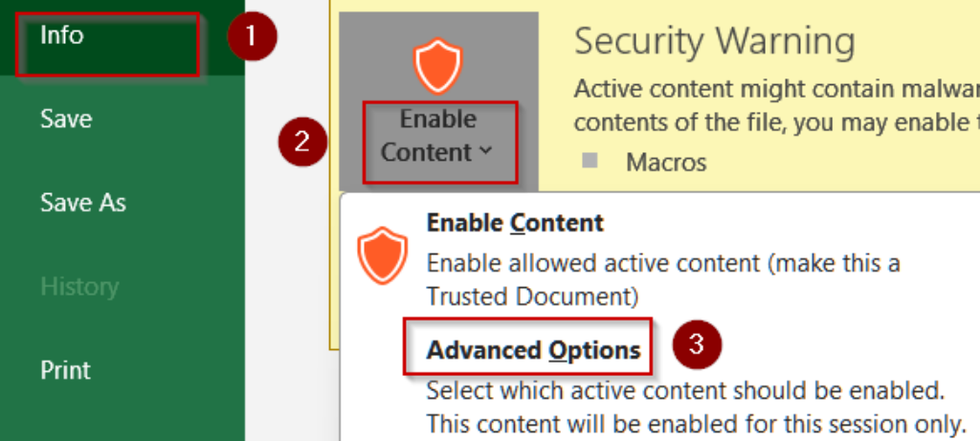The height and width of the screenshot is (441, 980).
Task: Click the red circle numbered 2
Action: point(302,143)
